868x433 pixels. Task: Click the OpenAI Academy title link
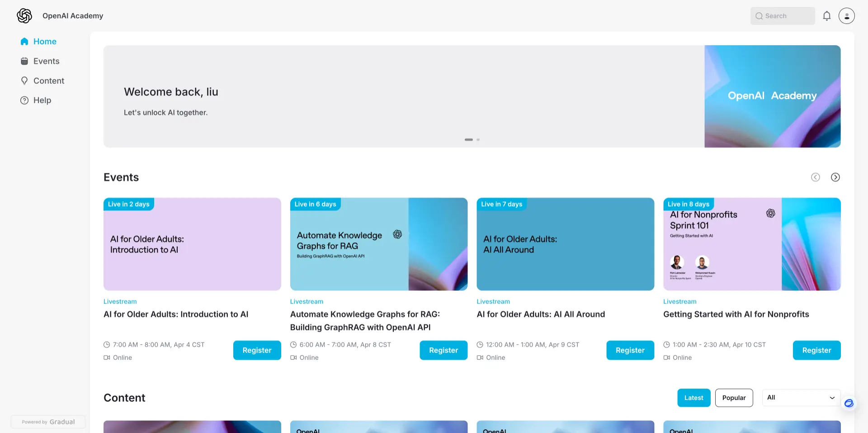[x=73, y=16]
